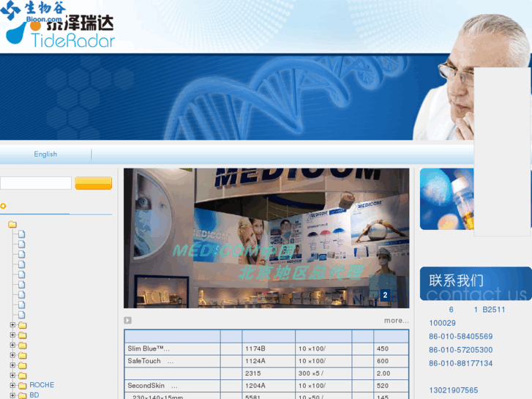Open the ROCHE category link

coord(42,385)
